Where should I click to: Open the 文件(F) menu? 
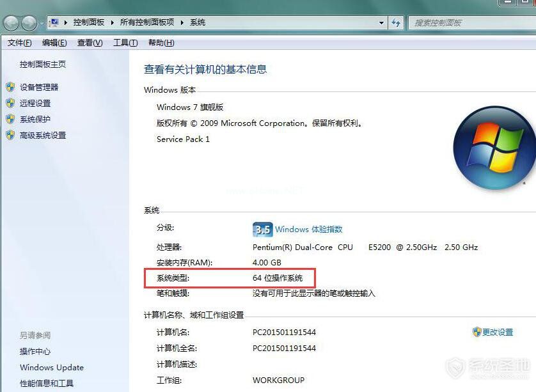tap(19, 43)
